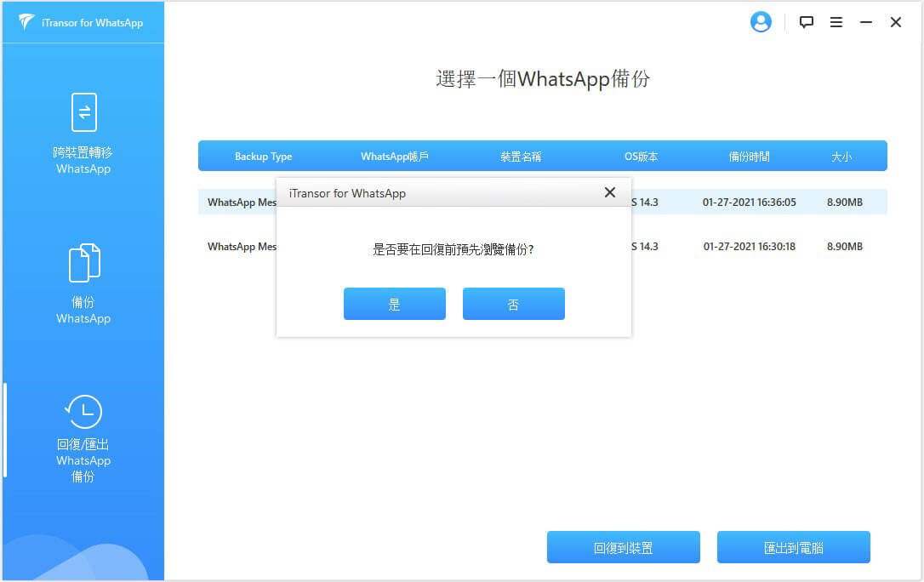Click 否 to skip backup preview
The width and height of the screenshot is (924, 582).
pyautogui.click(x=513, y=304)
